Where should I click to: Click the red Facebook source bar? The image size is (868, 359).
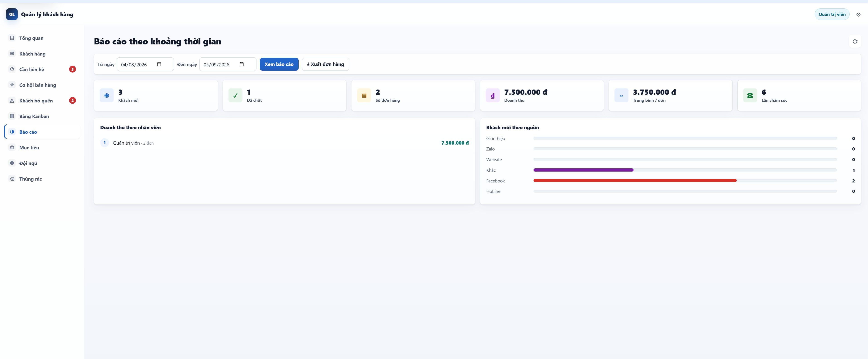(635, 180)
